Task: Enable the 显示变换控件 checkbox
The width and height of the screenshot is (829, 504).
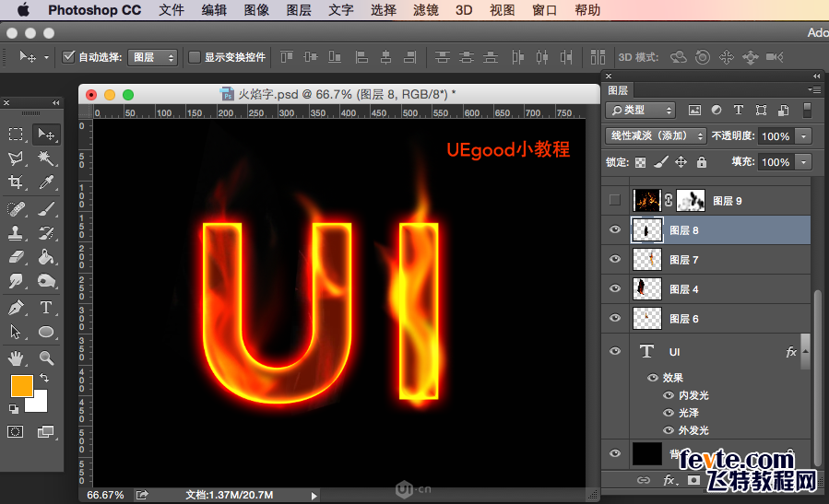Action: [x=195, y=57]
